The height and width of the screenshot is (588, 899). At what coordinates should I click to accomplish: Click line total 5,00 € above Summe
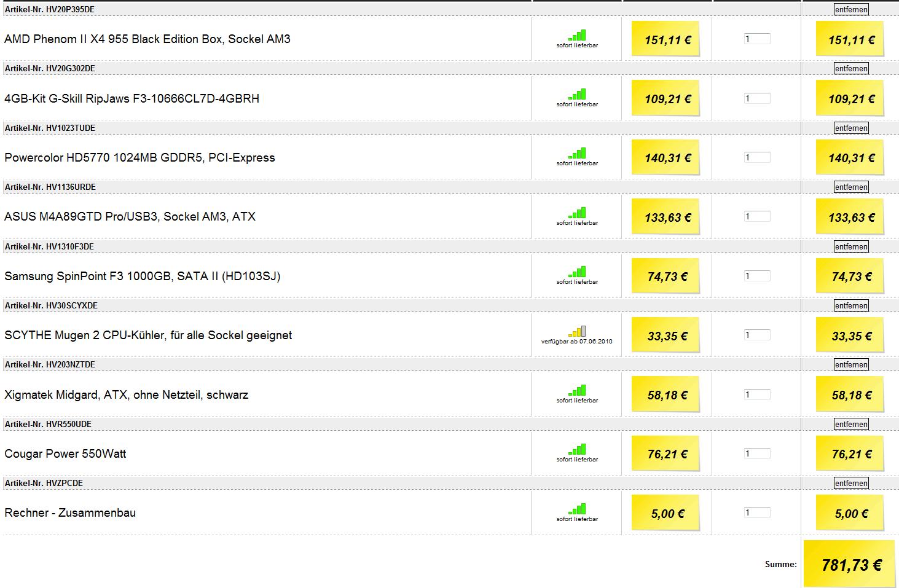(x=851, y=514)
